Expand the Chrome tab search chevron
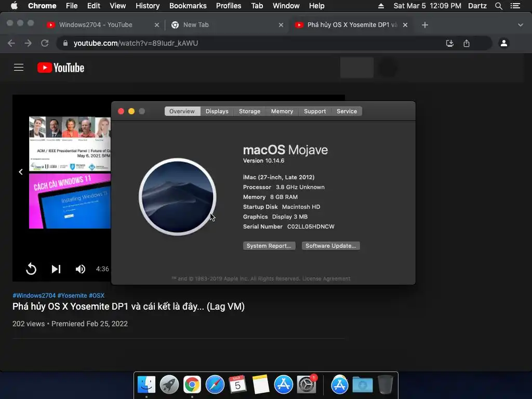The image size is (532, 399). coord(521,25)
